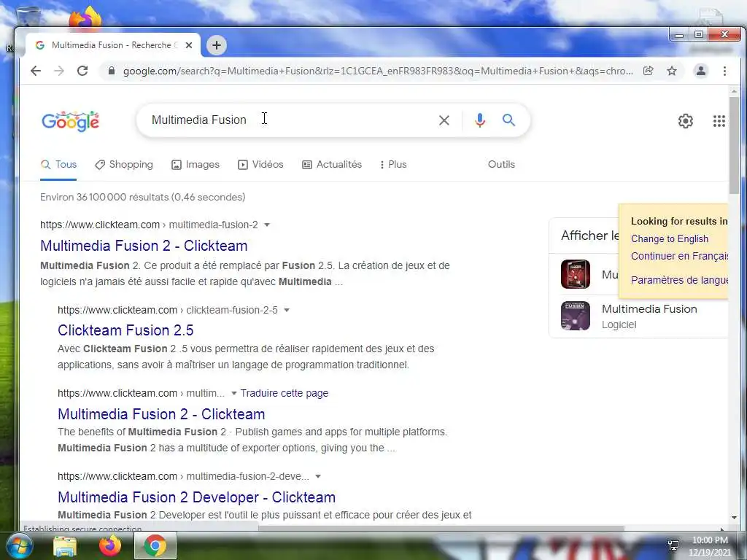Open Google settings gear icon
747x560 pixels.
pos(686,121)
